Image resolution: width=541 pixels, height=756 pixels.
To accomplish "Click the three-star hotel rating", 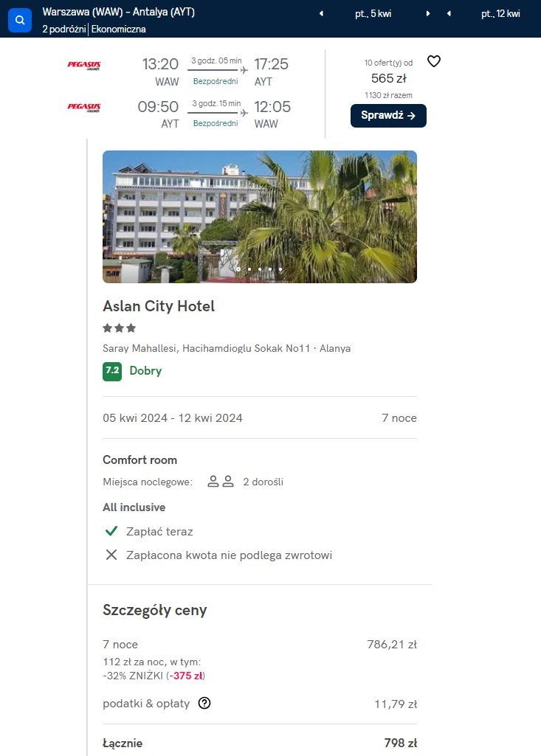I will tap(120, 328).
